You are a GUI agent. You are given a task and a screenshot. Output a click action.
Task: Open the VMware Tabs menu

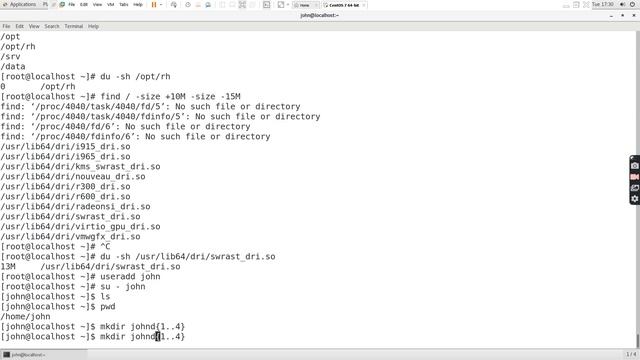click(124, 4)
